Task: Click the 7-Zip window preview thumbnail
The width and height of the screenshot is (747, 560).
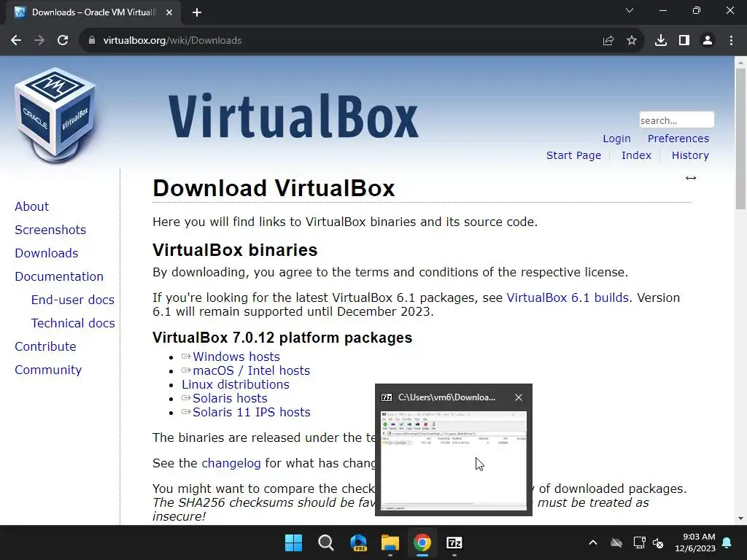Action: point(454,461)
